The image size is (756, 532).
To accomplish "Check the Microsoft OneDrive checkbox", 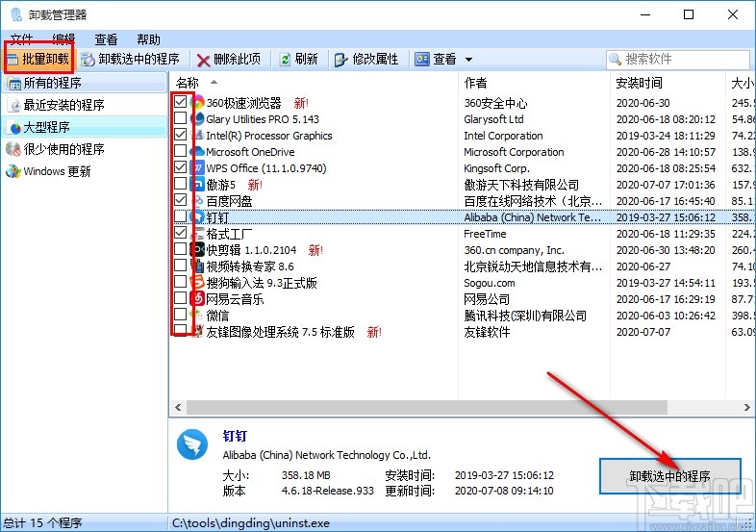I will pyautogui.click(x=180, y=151).
